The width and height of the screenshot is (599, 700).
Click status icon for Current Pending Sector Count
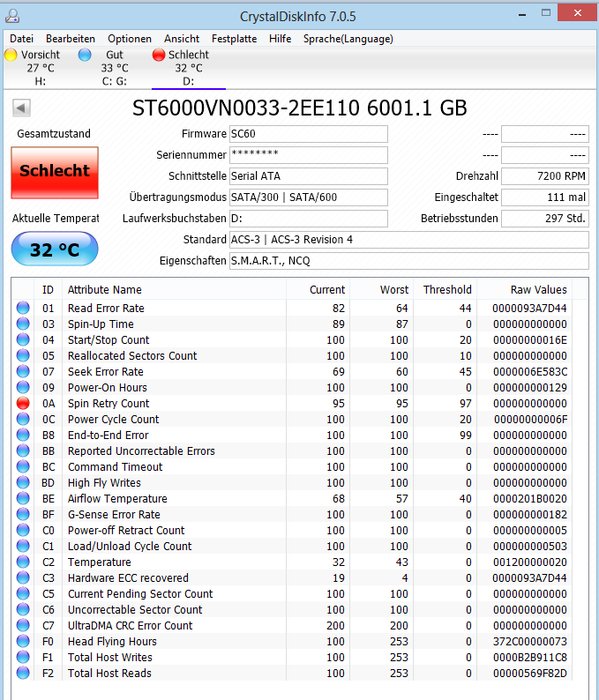23,593
